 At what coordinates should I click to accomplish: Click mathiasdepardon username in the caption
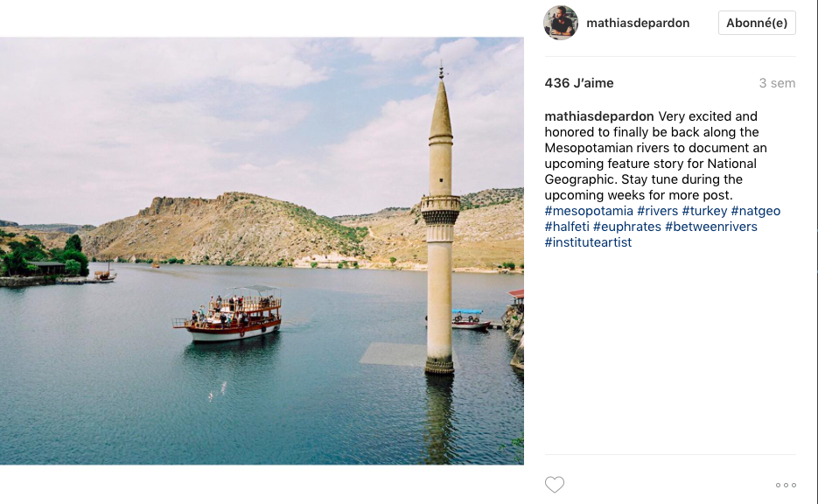pos(599,116)
